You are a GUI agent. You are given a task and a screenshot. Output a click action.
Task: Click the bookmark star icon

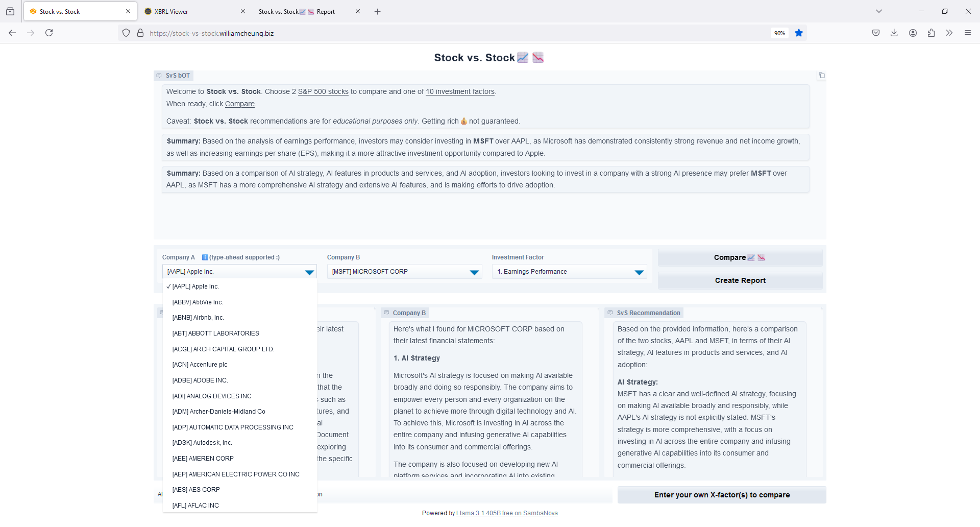click(799, 33)
